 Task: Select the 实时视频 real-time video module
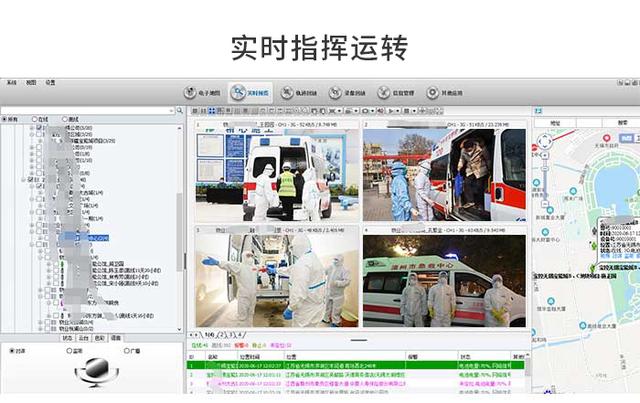[249, 93]
